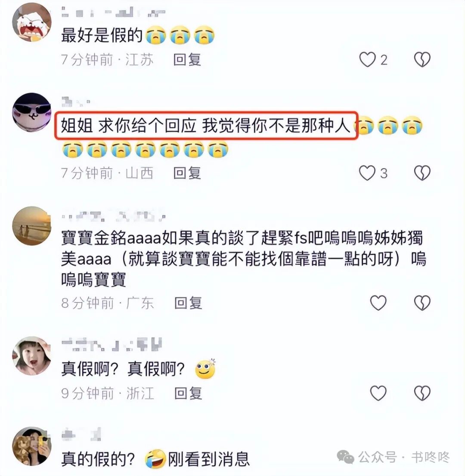This screenshot has width=465, height=476.
Task: Open the 公众号 书咚咚 watermark link
Action: click(x=393, y=457)
